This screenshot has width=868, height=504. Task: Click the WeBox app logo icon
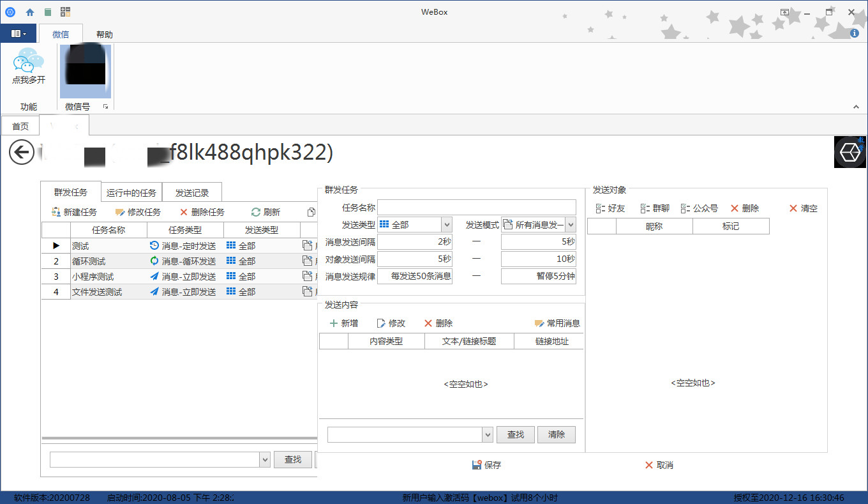(x=10, y=11)
